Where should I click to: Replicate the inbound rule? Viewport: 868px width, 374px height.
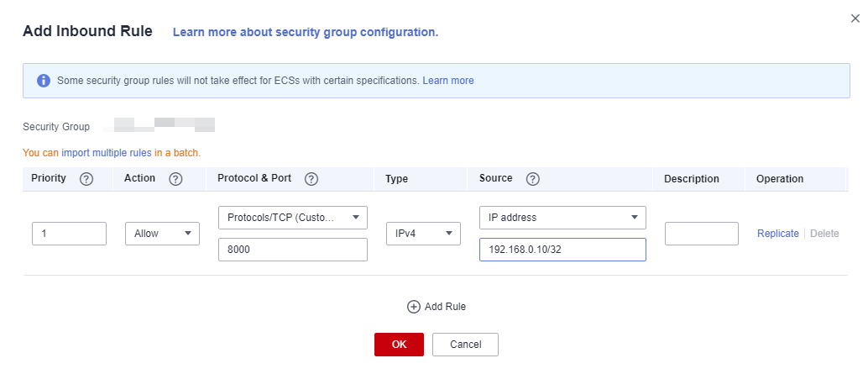click(777, 234)
